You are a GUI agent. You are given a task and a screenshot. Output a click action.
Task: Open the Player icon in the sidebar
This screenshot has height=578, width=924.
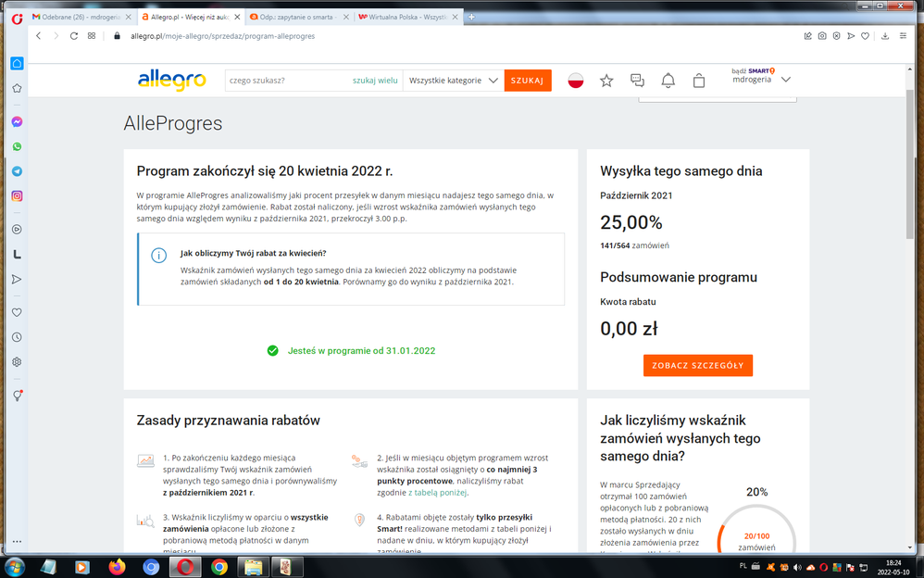tap(17, 230)
